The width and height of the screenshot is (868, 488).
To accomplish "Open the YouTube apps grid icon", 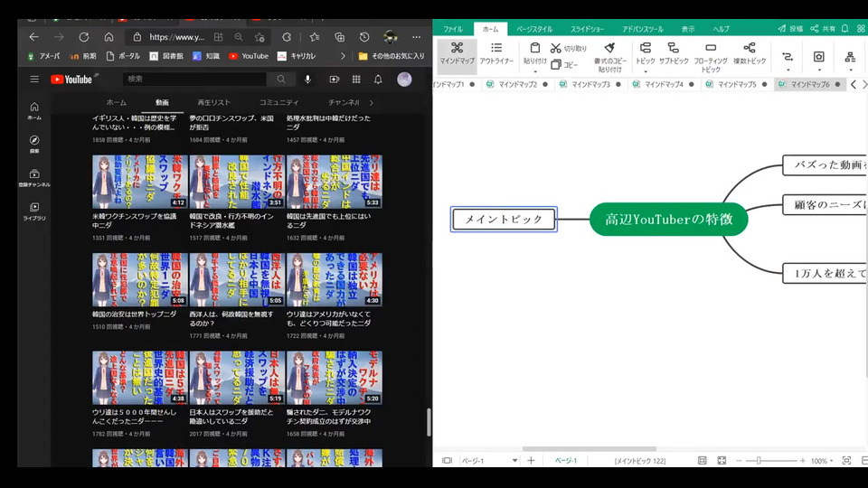I will tap(356, 80).
